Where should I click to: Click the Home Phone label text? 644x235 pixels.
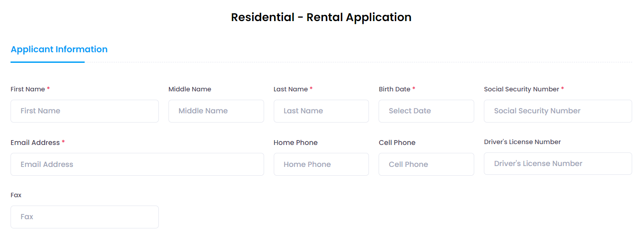click(295, 143)
